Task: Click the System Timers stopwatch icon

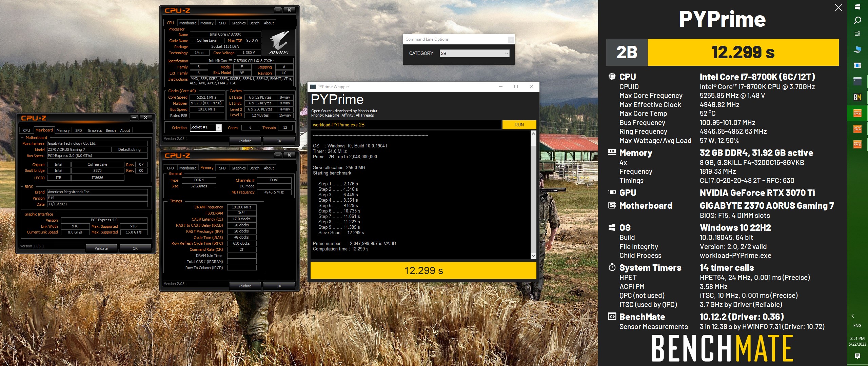Action: click(612, 267)
